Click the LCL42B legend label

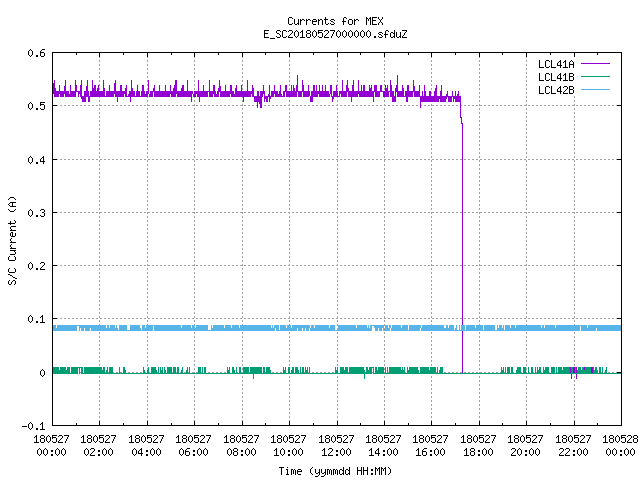tap(556, 90)
